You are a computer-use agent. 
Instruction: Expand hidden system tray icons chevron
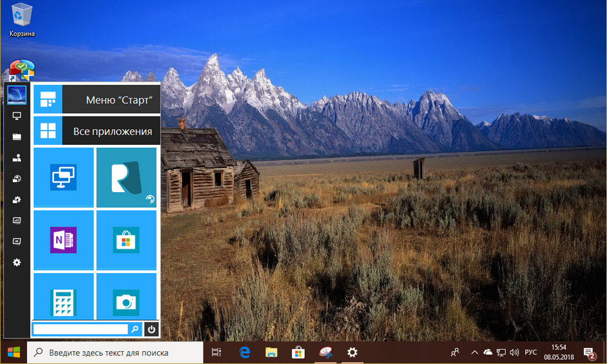click(474, 353)
